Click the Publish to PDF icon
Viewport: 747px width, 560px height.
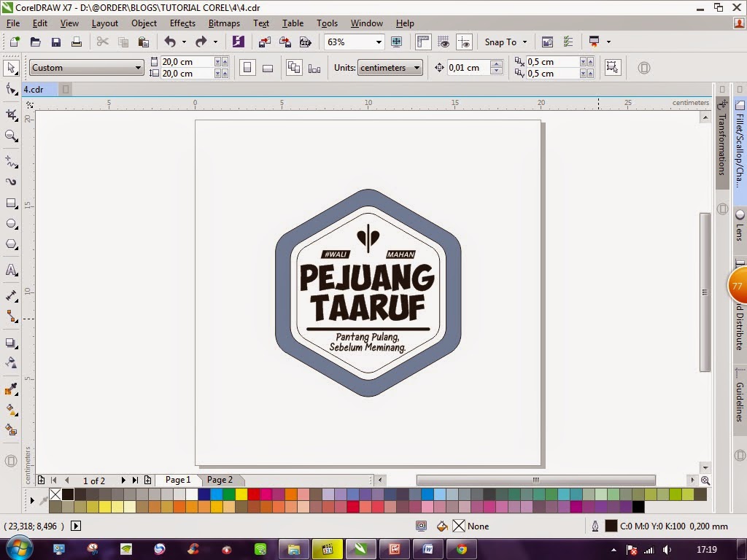(306, 42)
